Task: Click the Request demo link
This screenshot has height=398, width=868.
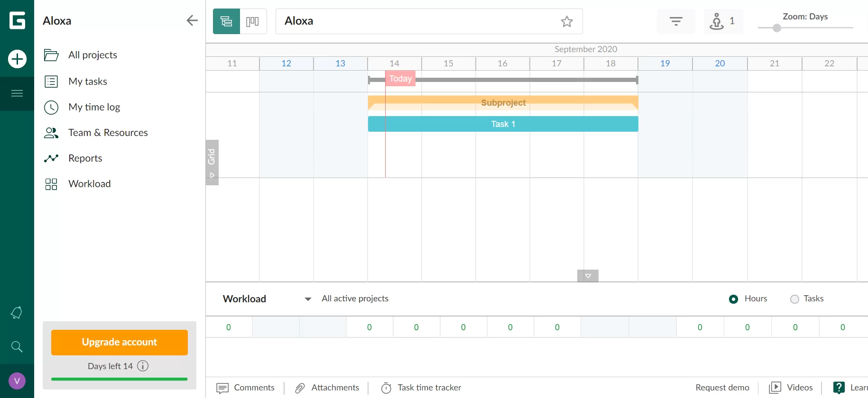Action: (x=722, y=388)
